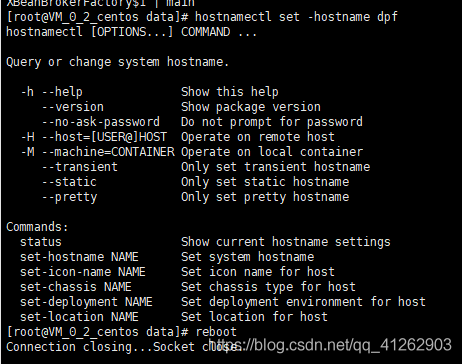Click the --pretty option text
This screenshot has height=364, width=462.
coord(69,197)
